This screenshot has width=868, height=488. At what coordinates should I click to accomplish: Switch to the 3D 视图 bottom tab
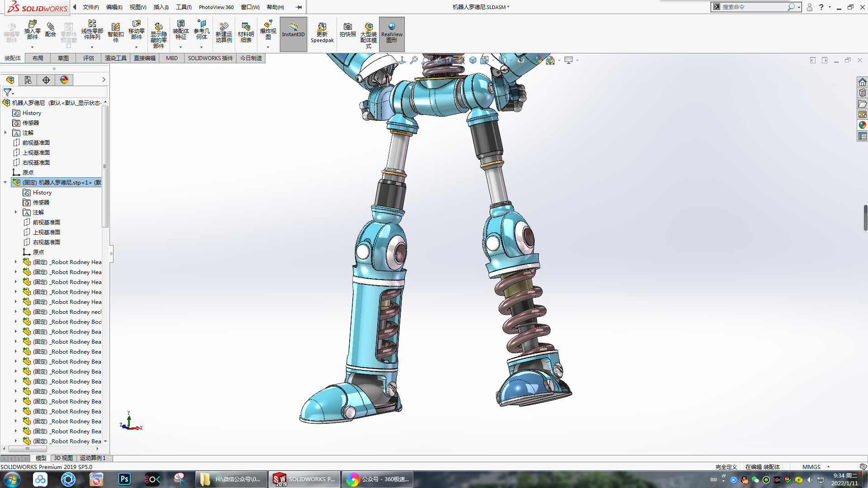coord(63,458)
